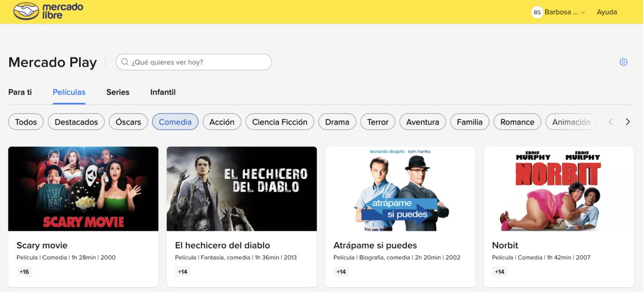Click the 'Atrápame si puedes' title
Viewport: 644px width, 292px height.
[x=375, y=245]
